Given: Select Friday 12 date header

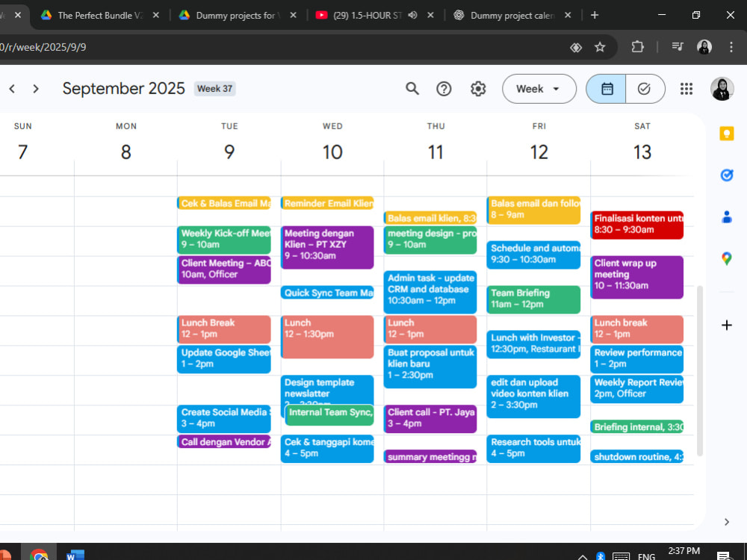Looking at the screenshot, I should point(539,152).
